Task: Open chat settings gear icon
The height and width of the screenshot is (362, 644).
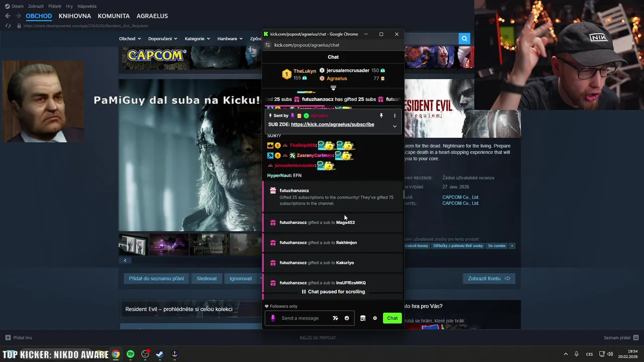Action: pyautogui.click(x=375, y=318)
